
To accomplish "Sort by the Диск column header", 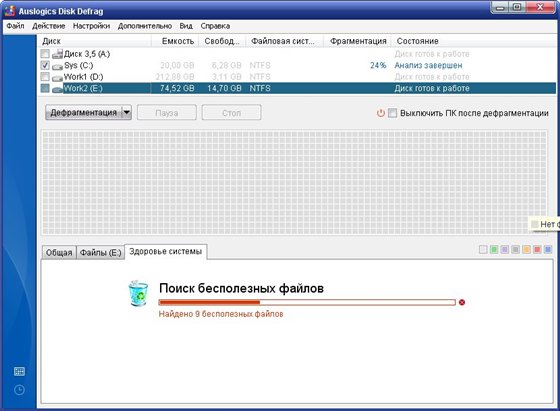I will (94, 41).
